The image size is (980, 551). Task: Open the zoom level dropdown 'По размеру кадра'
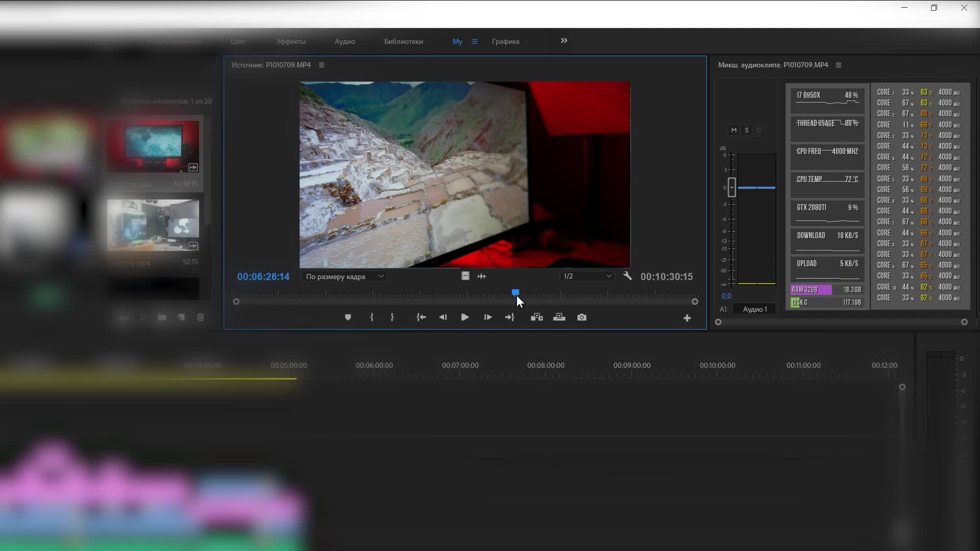click(344, 277)
